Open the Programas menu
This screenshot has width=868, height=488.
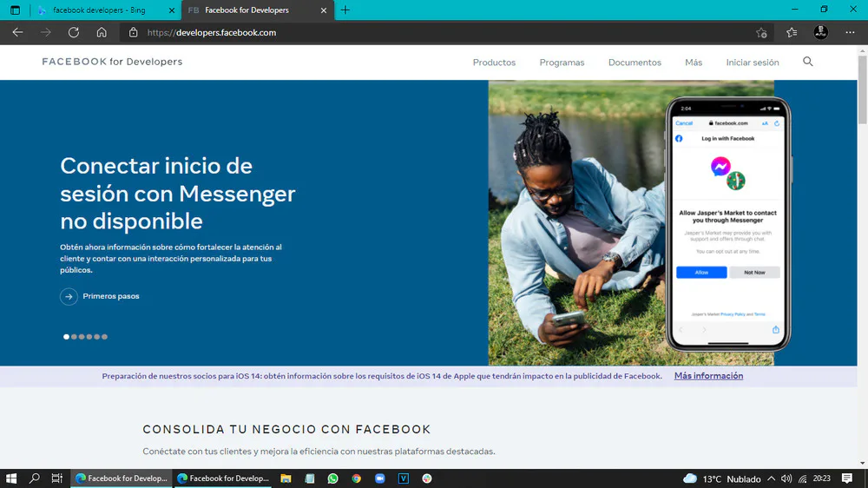[x=562, y=63]
